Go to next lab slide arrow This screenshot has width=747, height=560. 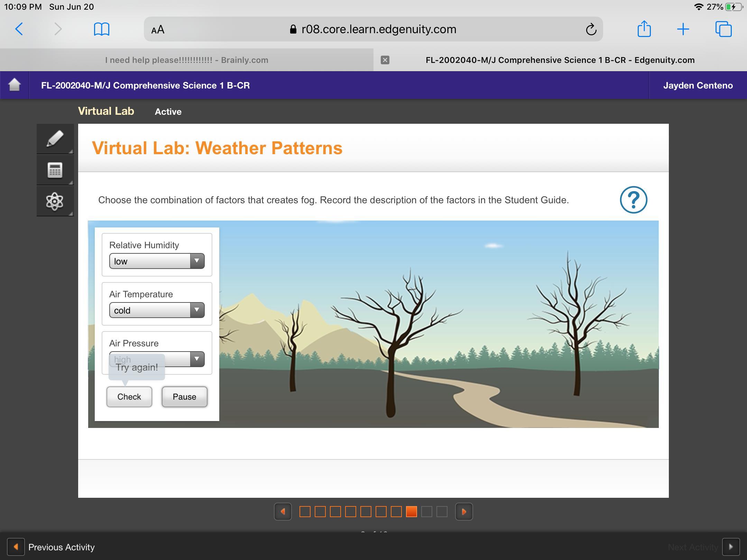464,512
